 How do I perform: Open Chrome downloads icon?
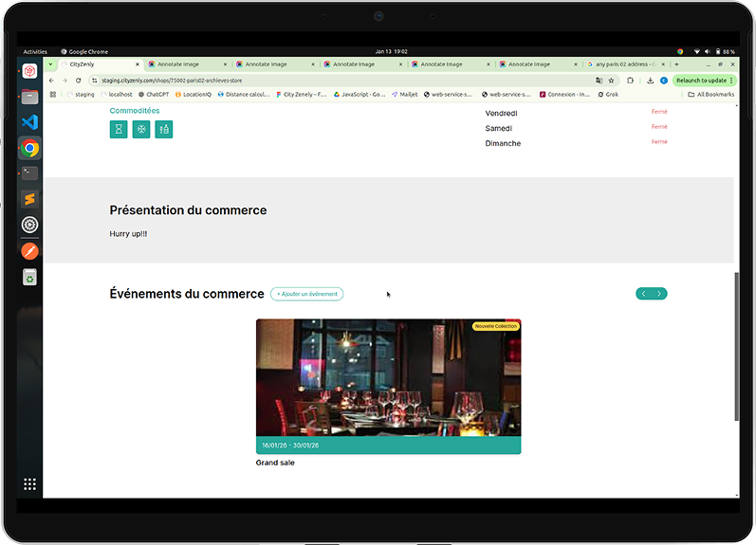651,81
